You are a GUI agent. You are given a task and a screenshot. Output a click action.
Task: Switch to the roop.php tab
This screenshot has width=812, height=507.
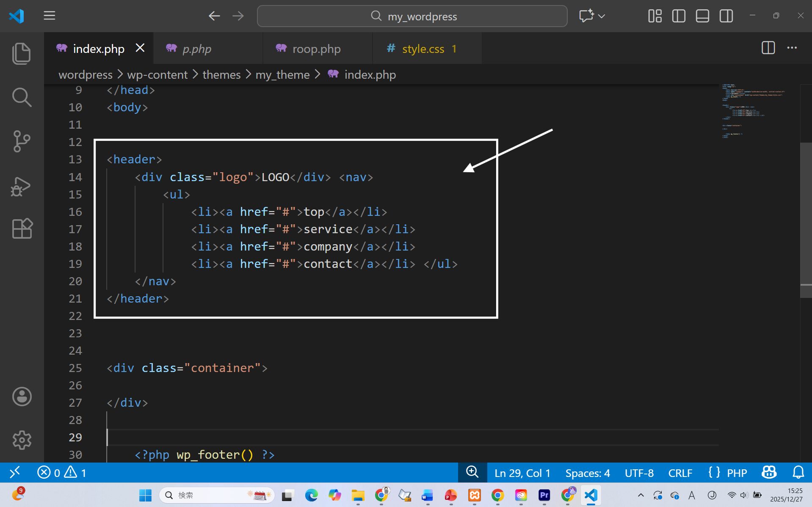point(316,49)
